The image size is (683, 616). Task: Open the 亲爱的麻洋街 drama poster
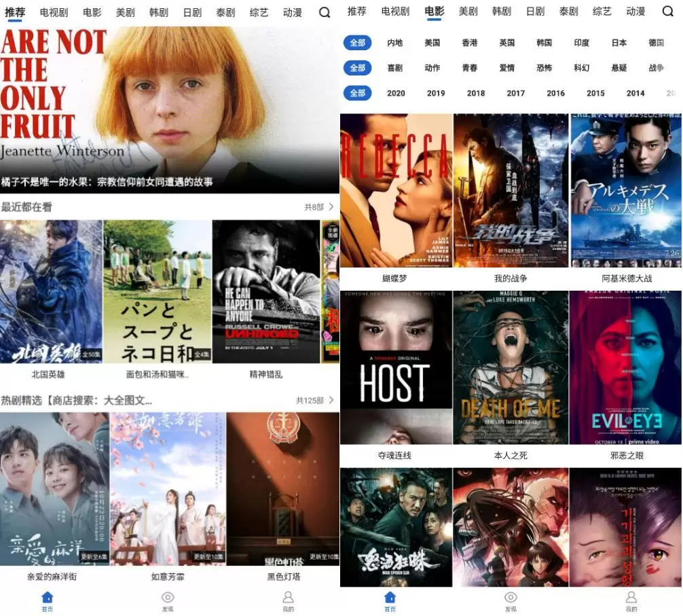[x=54, y=489]
